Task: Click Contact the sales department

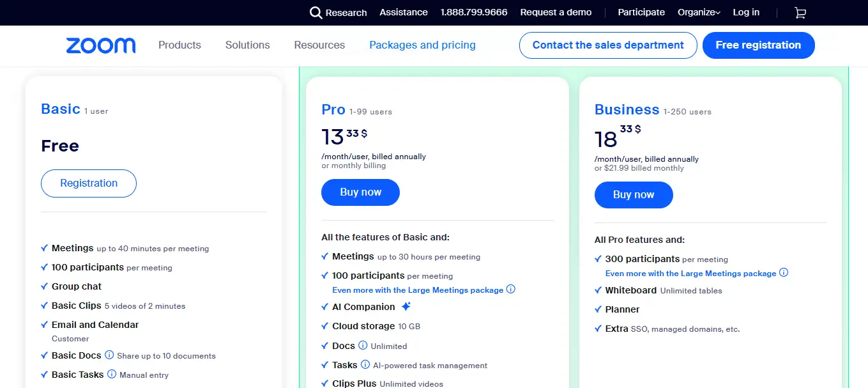Action: click(x=607, y=45)
